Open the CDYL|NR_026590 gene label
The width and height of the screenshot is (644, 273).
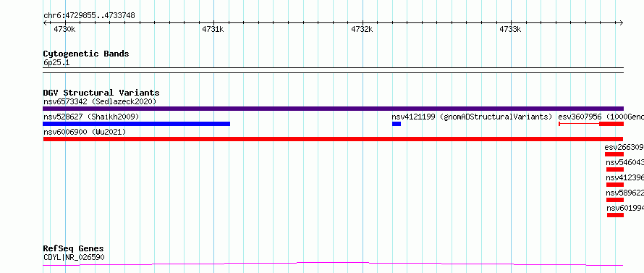74,257
